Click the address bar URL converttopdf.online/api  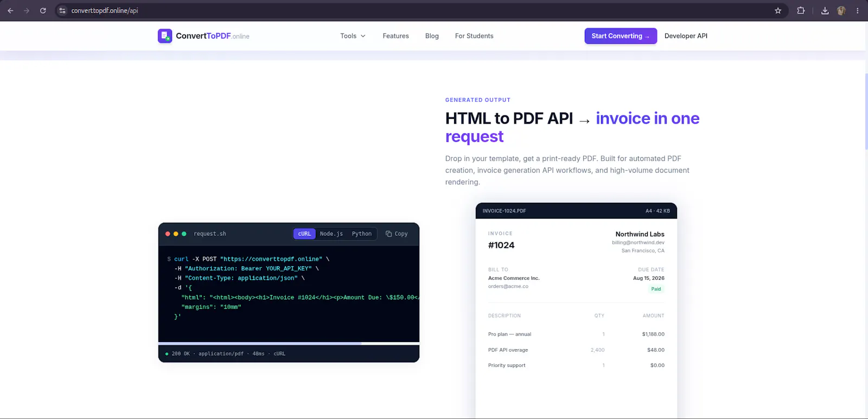(105, 10)
